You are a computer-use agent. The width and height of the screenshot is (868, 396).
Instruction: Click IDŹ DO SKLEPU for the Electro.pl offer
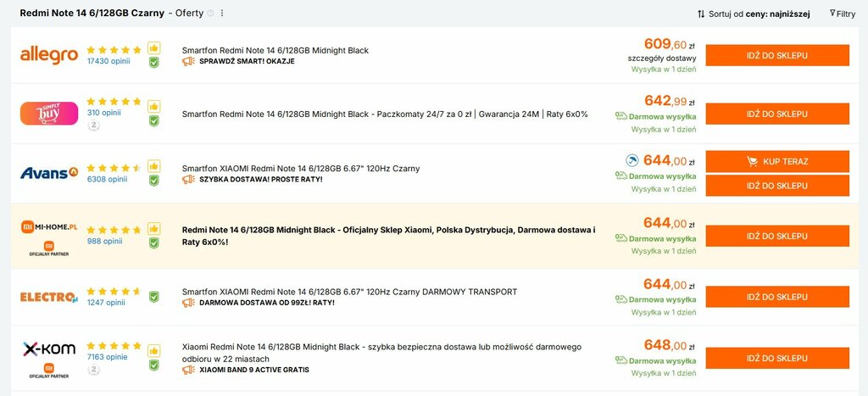point(777,297)
